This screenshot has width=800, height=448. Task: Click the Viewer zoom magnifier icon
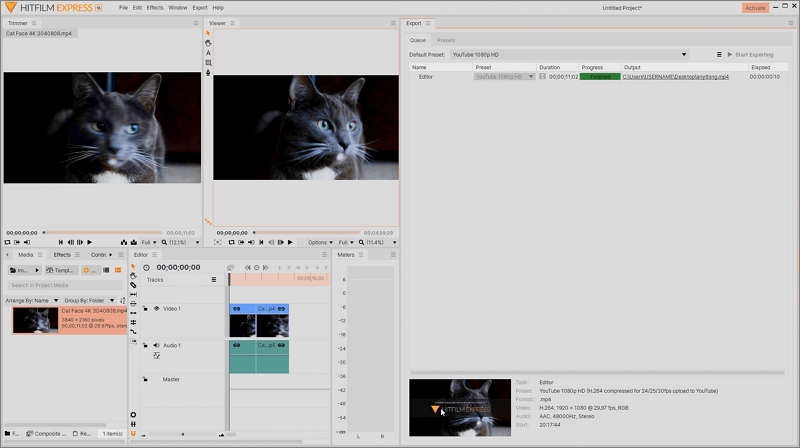[361, 242]
